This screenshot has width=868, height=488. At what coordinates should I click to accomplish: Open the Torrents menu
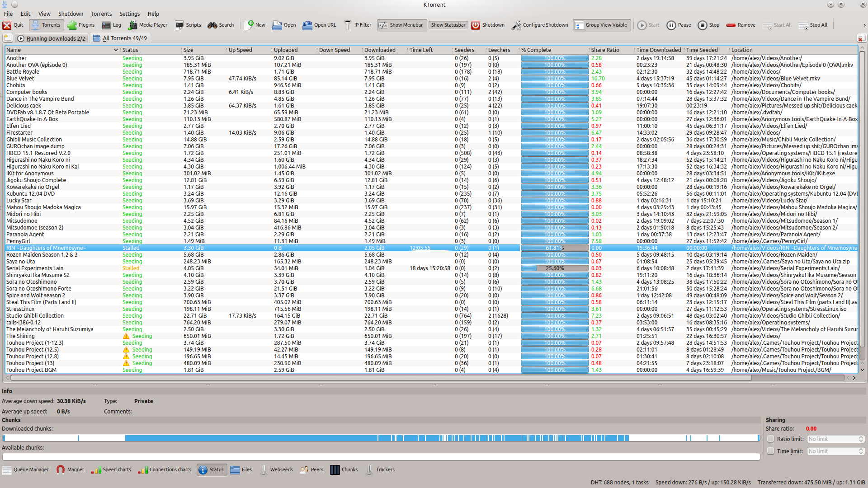point(101,14)
